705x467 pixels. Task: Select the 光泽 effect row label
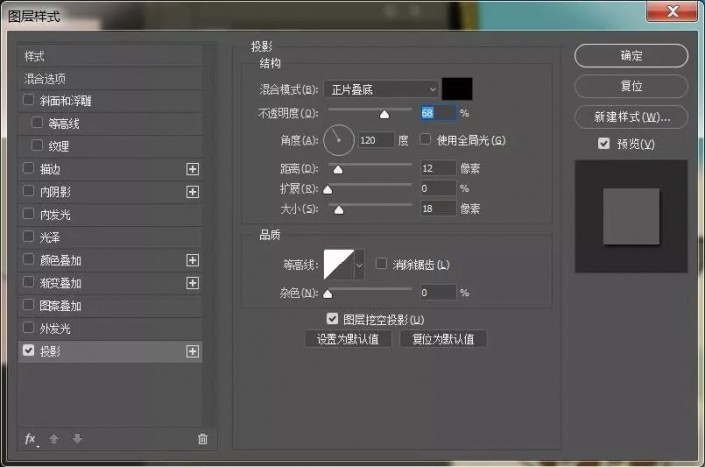click(x=50, y=238)
